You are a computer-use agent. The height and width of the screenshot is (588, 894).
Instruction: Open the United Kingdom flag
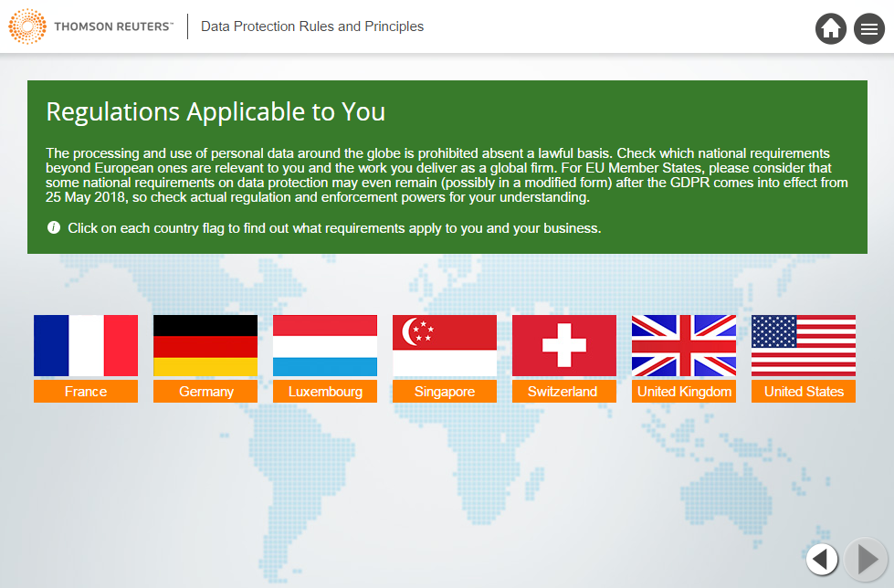tap(684, 345)
